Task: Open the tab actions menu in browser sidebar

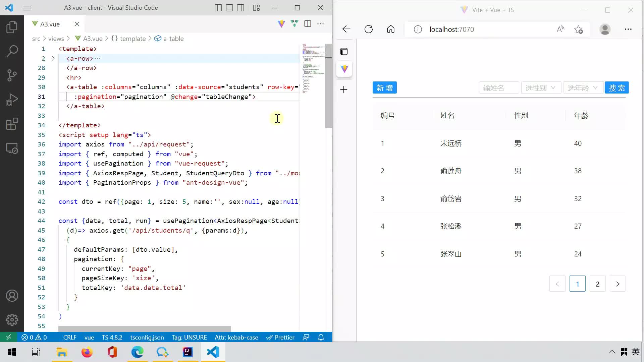Action: (x=344, y=51)
